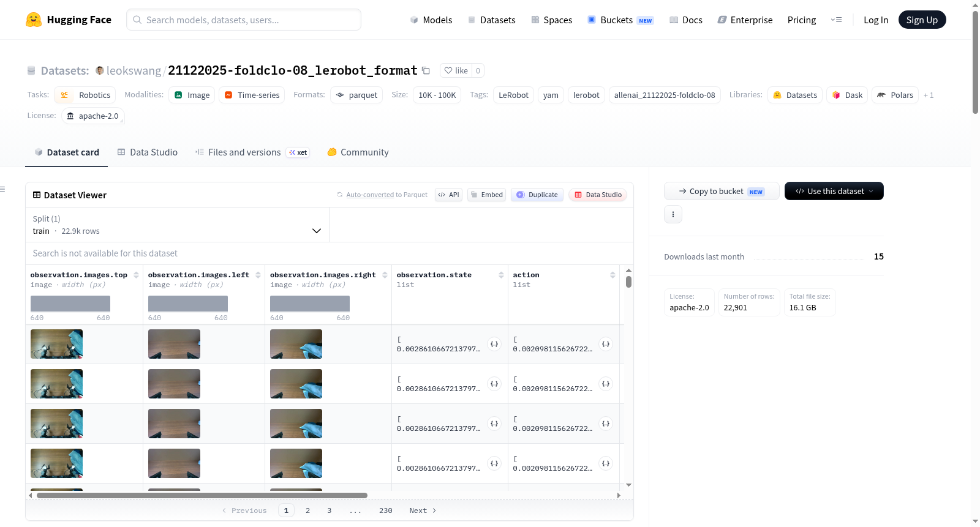Image resolution: width=980 pixels, height=527 pixels.
Task: Open the Datasets menu item
Action: point(491,20)
